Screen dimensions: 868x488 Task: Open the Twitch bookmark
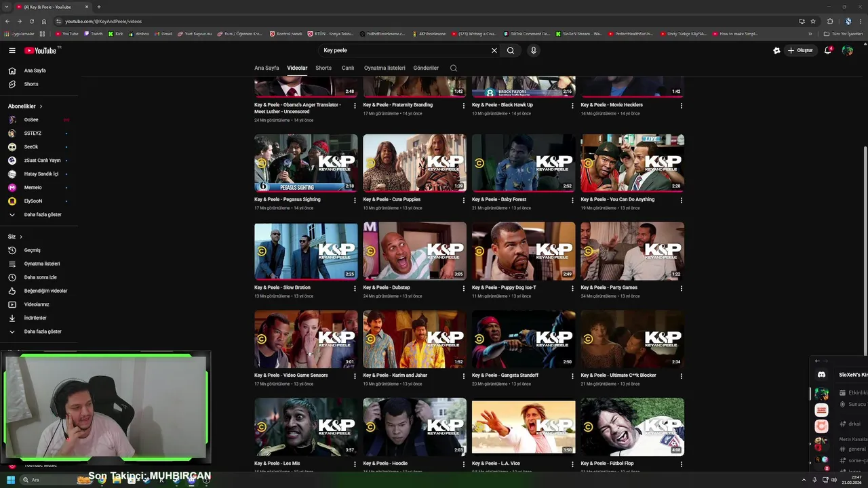pos(94,33)
